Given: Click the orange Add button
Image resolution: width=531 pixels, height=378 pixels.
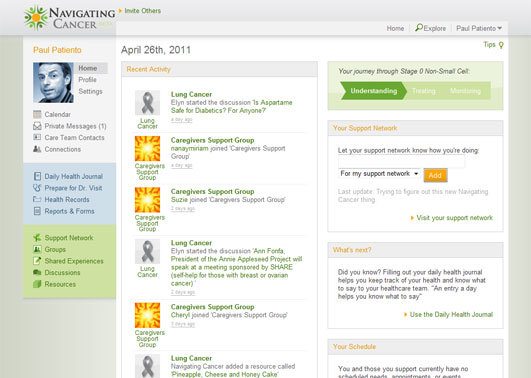Looking at the screenshot, I should pos(435,175).
